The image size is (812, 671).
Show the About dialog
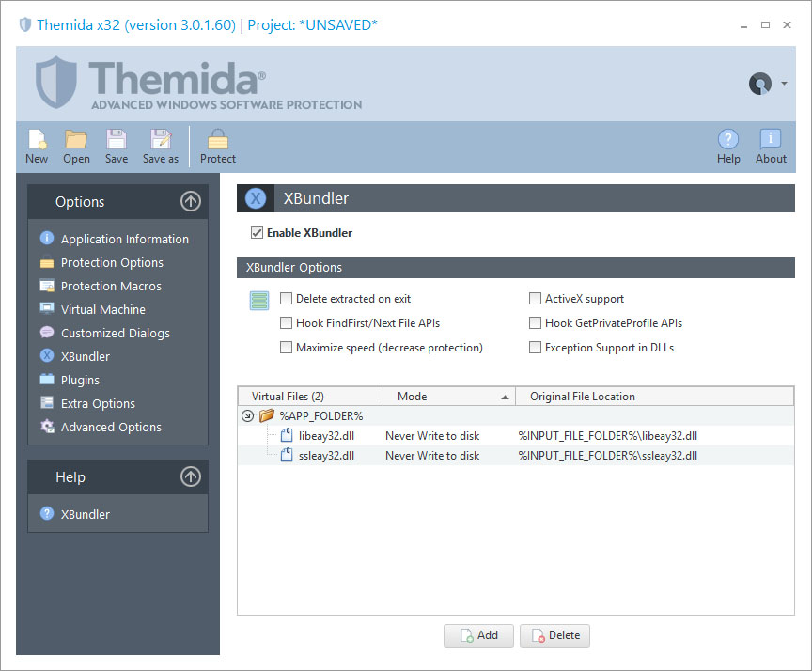coord(771,147)
